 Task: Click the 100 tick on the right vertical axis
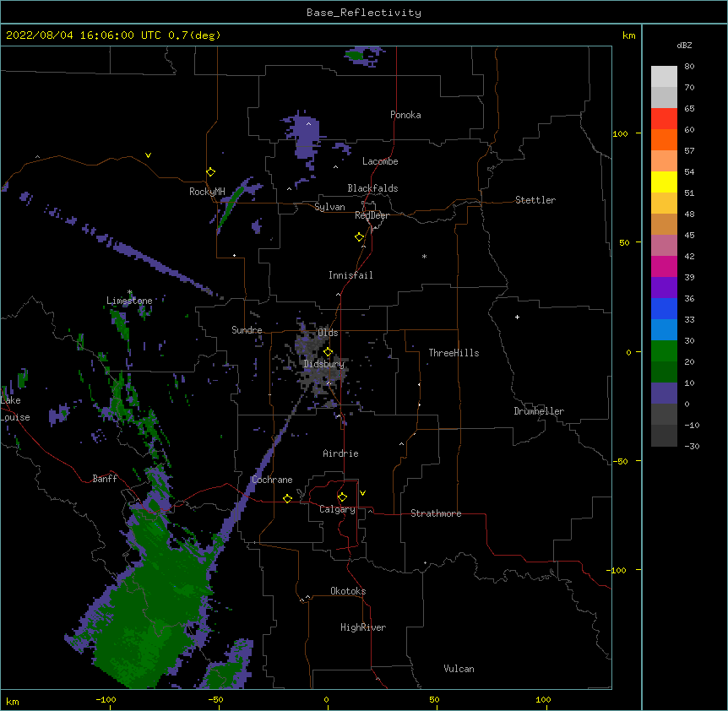coord(620,133)
